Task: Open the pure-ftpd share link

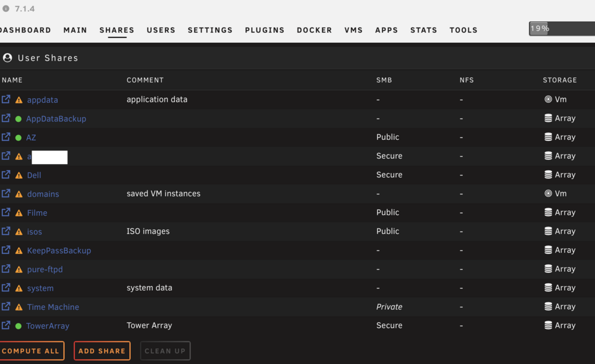Action: [x=45, y=269]
